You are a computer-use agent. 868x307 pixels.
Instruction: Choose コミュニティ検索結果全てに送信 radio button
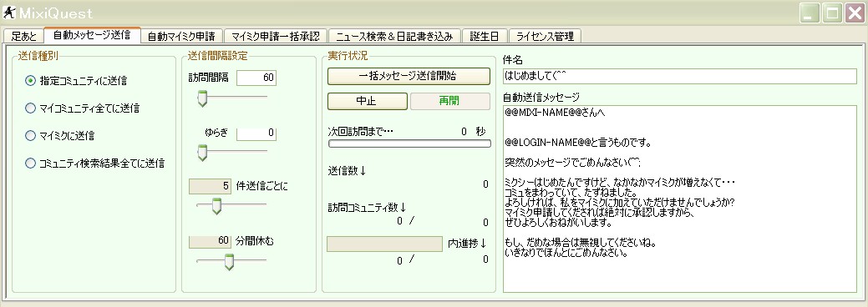coord(95,164)
